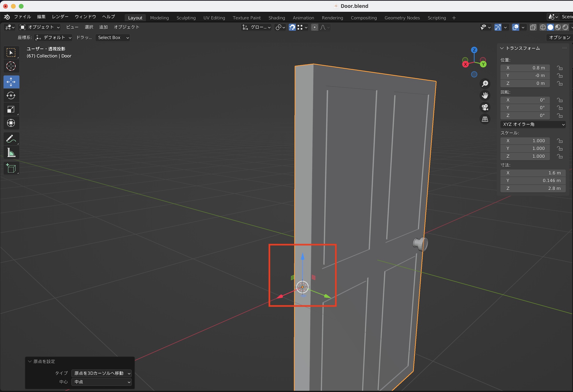
Task: Switch to the Sculpting workspace tab
Action: pyautogui.click(x=186, y=18)
